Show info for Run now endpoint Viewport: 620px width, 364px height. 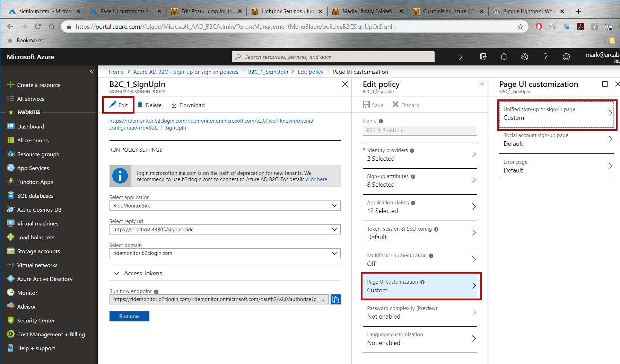(156, 292)
